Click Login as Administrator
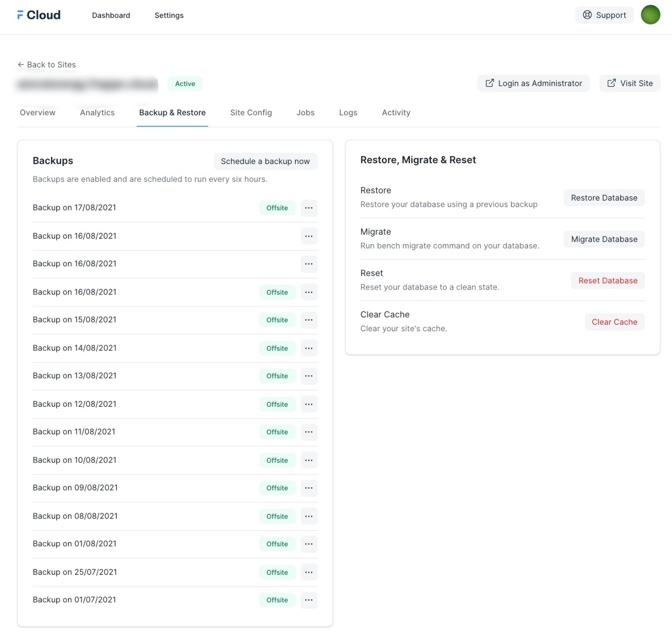 click(x=533, y=83)
